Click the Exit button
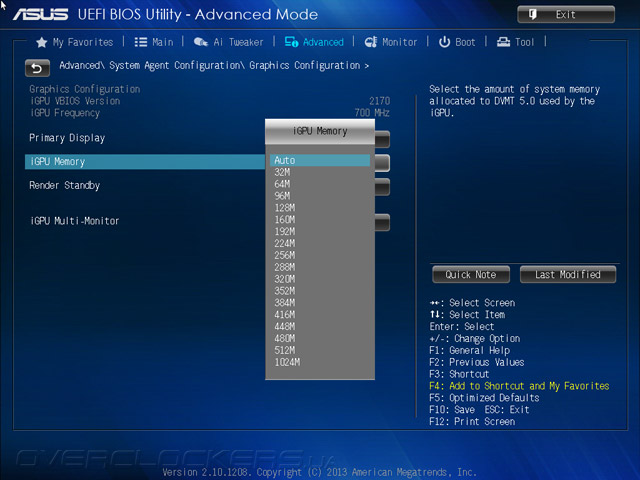This screenshot has width=640, height=480. [566, 15]
